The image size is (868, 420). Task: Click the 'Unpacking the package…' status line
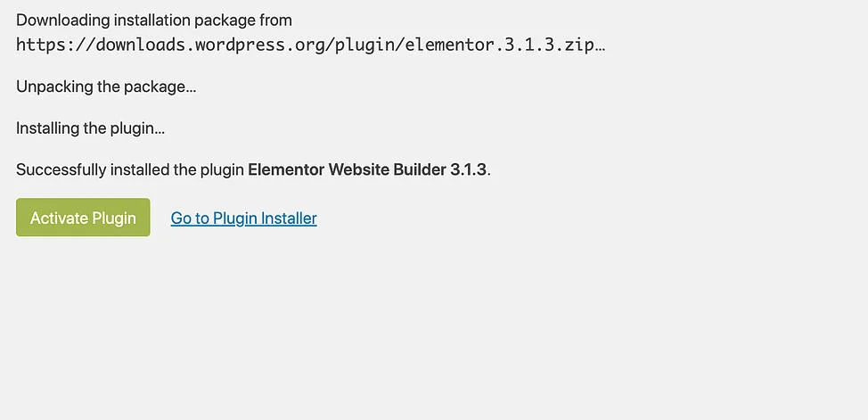point(106,87)
